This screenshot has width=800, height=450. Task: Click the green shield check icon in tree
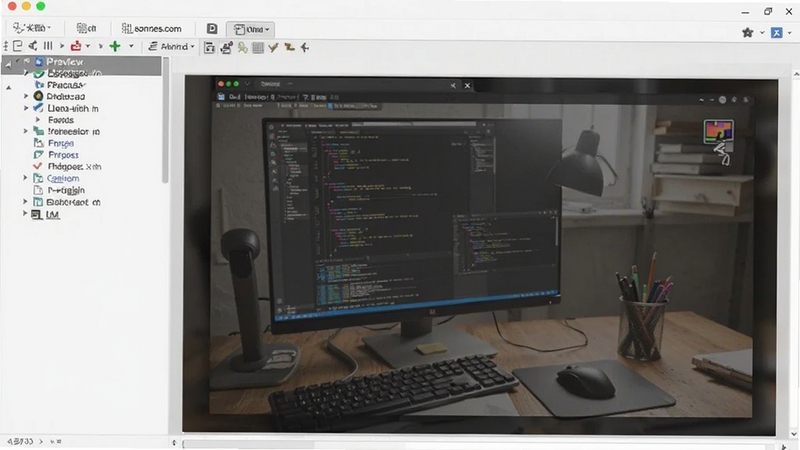pos(39,74)
